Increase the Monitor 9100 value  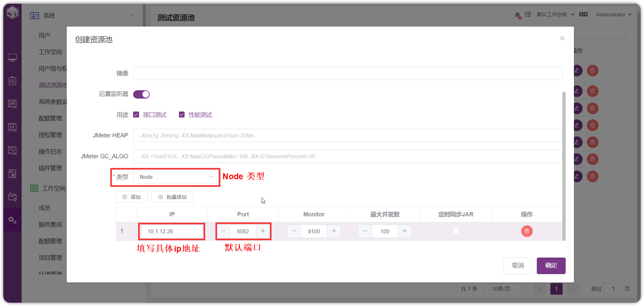[334, 231]
